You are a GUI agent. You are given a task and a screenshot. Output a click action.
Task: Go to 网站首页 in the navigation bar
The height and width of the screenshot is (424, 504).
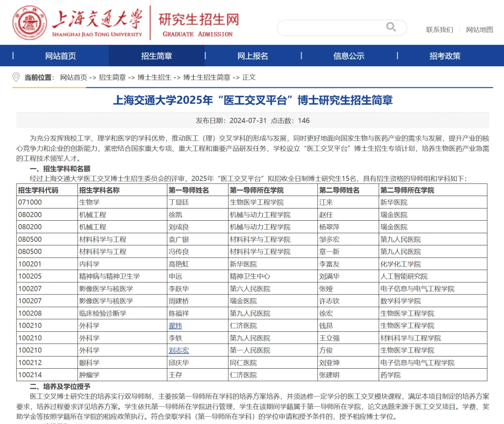pos(60,56)
